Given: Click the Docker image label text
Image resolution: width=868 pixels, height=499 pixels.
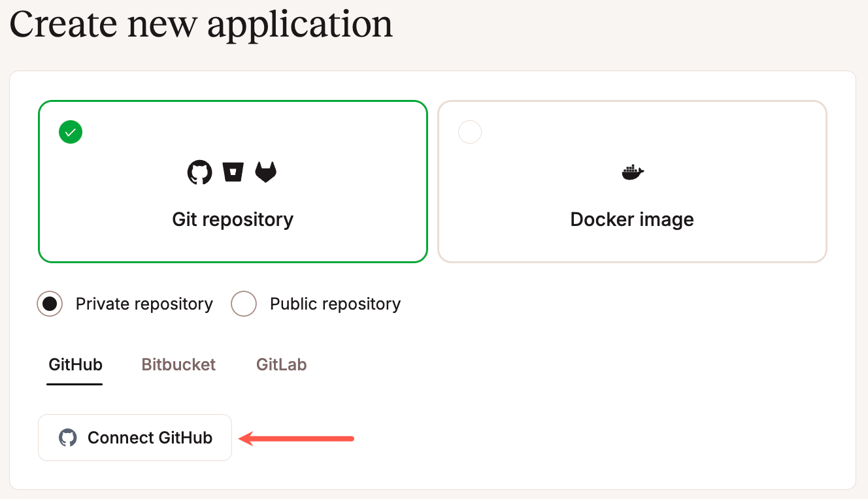Looking at the screenshot, I should pyautogui.click(x=631, y=219).
